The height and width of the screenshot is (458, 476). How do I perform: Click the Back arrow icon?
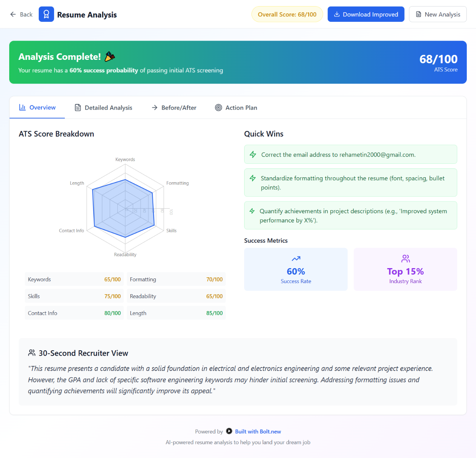(x=13, y=14)
